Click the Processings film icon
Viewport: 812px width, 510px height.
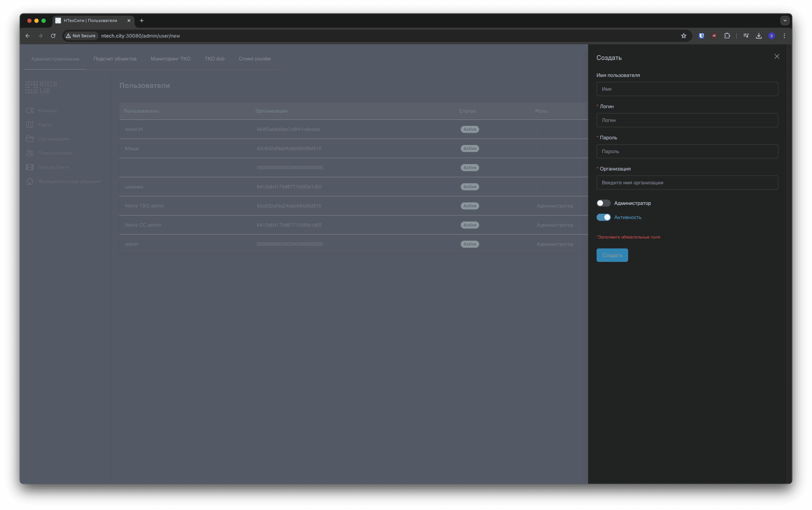pyautogui.click(x=30, y=167)
